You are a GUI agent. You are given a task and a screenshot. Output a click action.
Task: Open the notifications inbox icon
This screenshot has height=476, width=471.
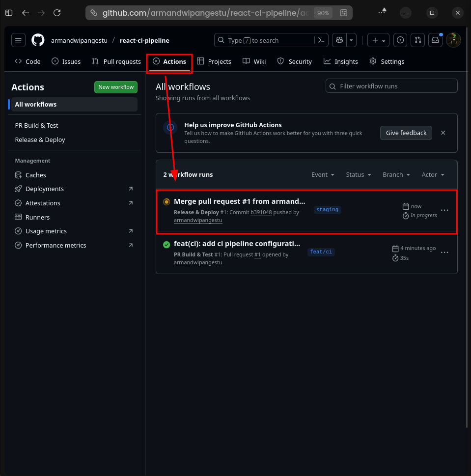(435, 40)
